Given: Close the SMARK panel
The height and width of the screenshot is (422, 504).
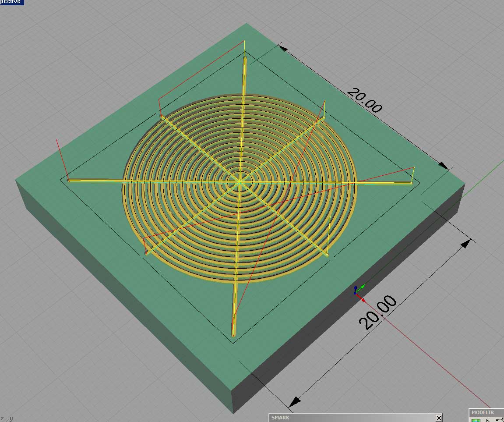Looking at the screenshot, I should (x=439, y=418).
